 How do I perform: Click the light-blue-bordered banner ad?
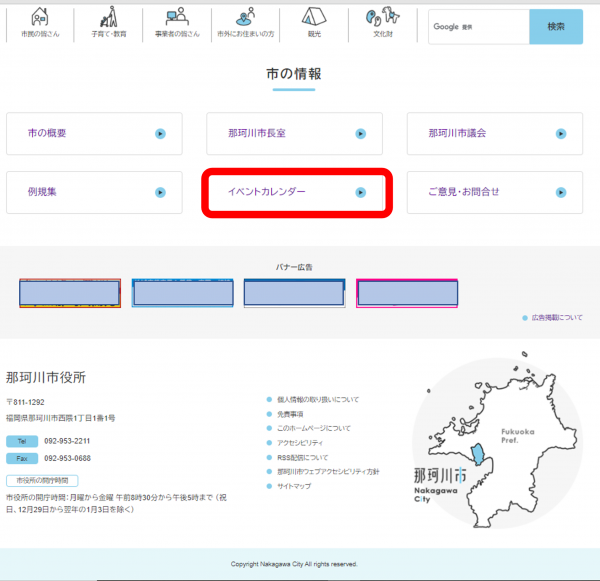(183, 293)
